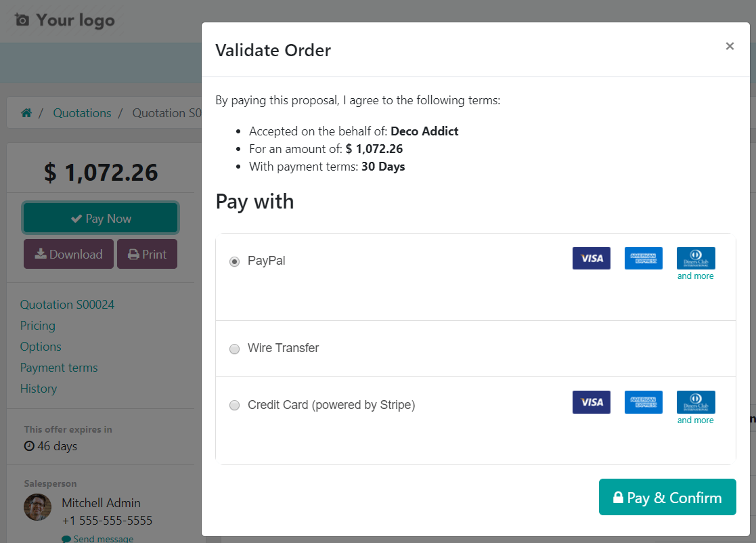Expand 'and more' in the Credit Card row
The height and width of the screenshot is (543, 756).
(696, 420)
